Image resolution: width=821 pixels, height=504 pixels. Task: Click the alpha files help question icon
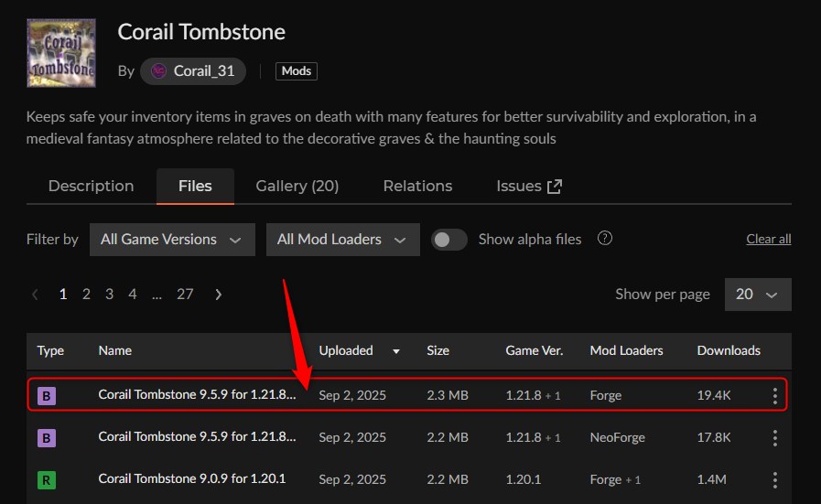(604, 239)
